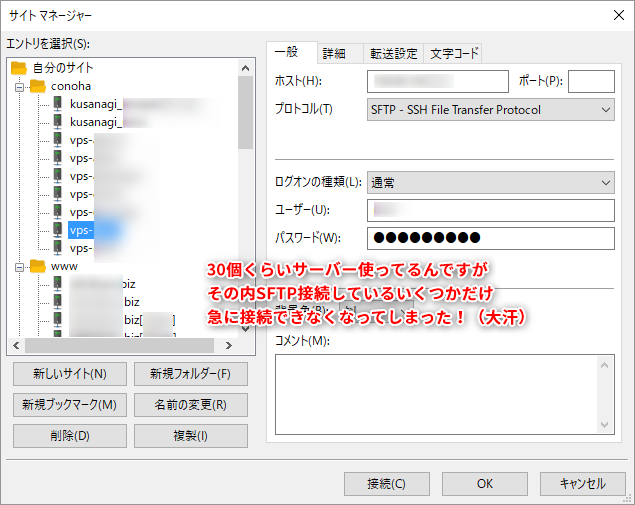Click the 名前の変更(R) button
Screen dimensions: 635x505
[191, 405]
